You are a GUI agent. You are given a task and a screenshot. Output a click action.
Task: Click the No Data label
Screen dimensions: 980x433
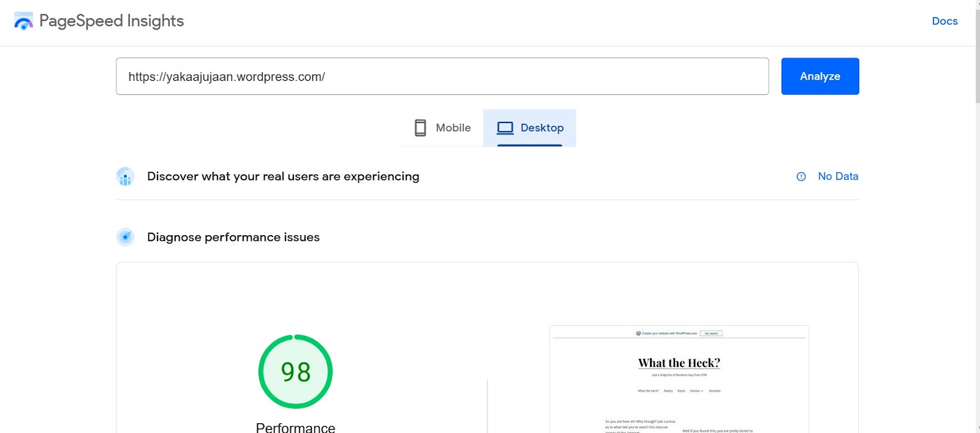click(838, 176)
